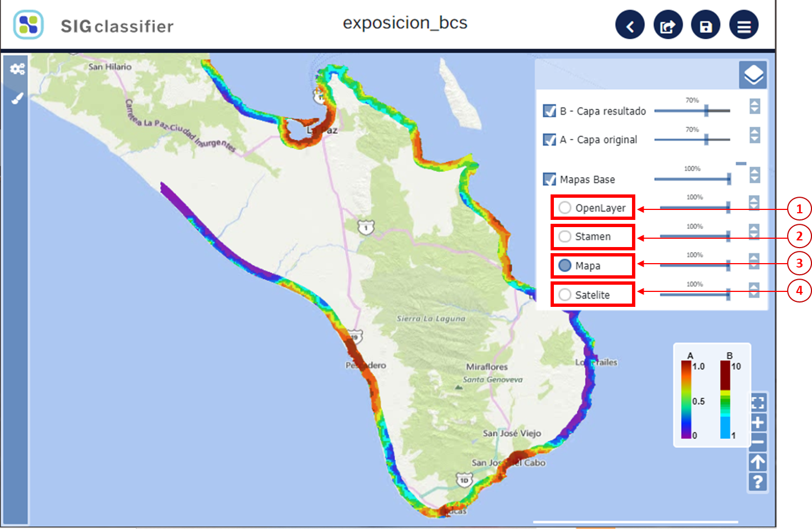The width and height of the screenshot is (812, 529).
Task: Click the Mapa opacity slider
Action: coord(695,266)
